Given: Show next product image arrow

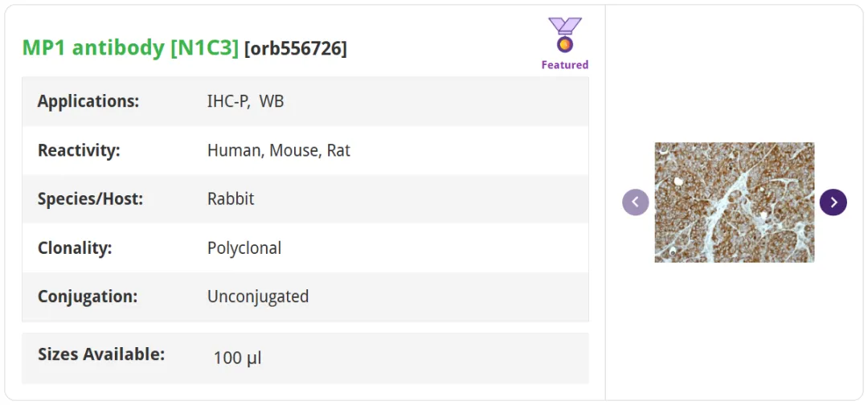Looking at the screenshot, I should point(833,202).
